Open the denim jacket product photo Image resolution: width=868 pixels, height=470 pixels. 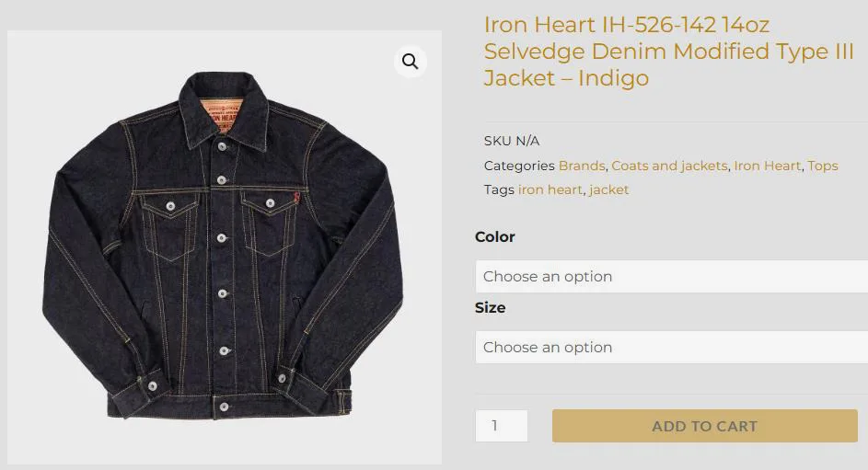[225, 247]
